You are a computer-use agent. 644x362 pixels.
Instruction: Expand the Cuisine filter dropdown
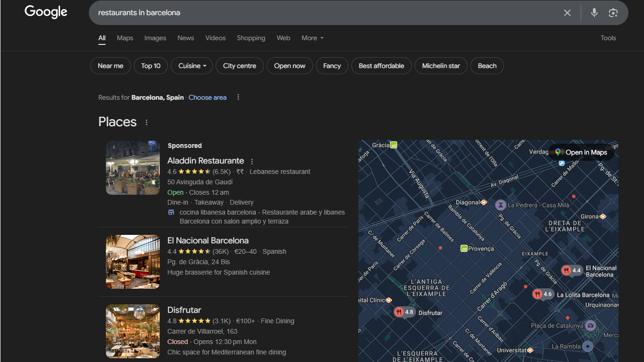coord(192,66)
